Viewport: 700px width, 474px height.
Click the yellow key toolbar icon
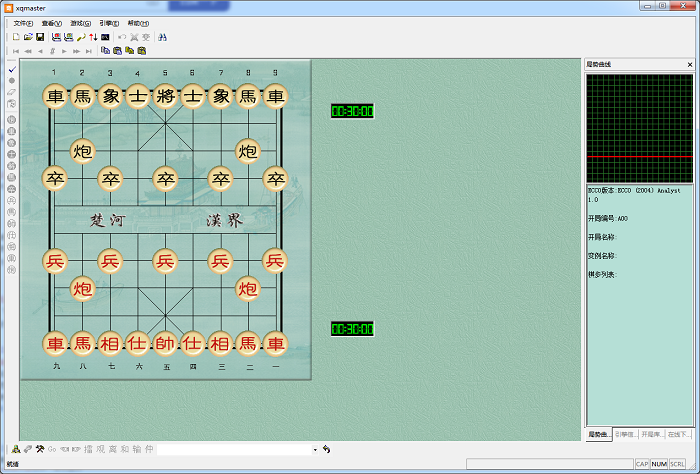pos(81,37)
